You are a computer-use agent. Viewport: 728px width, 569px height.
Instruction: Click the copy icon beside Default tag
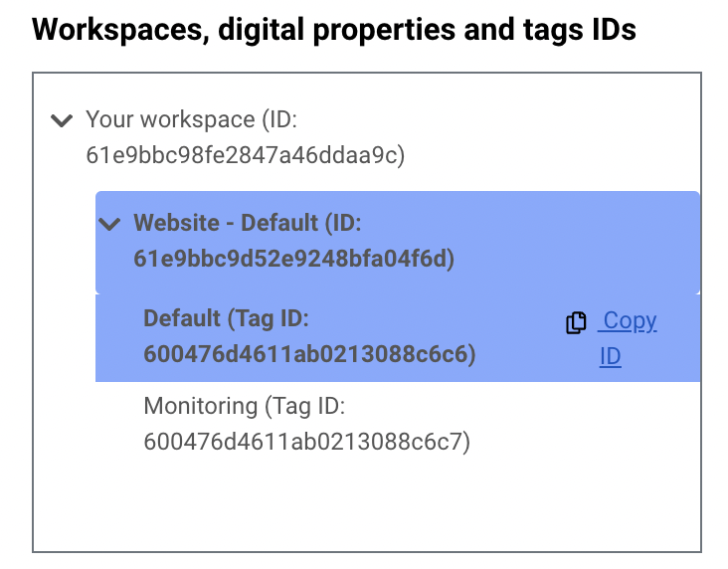point(576,322)
